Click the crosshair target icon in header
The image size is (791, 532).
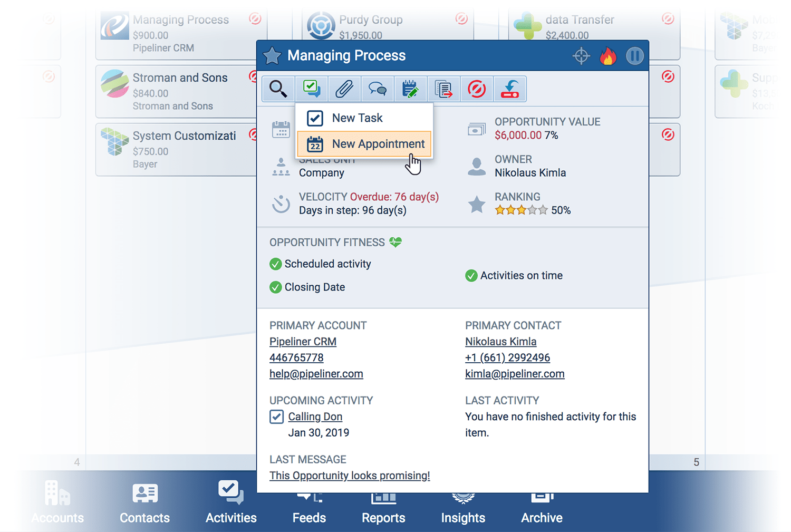click(x=581, y=56)
